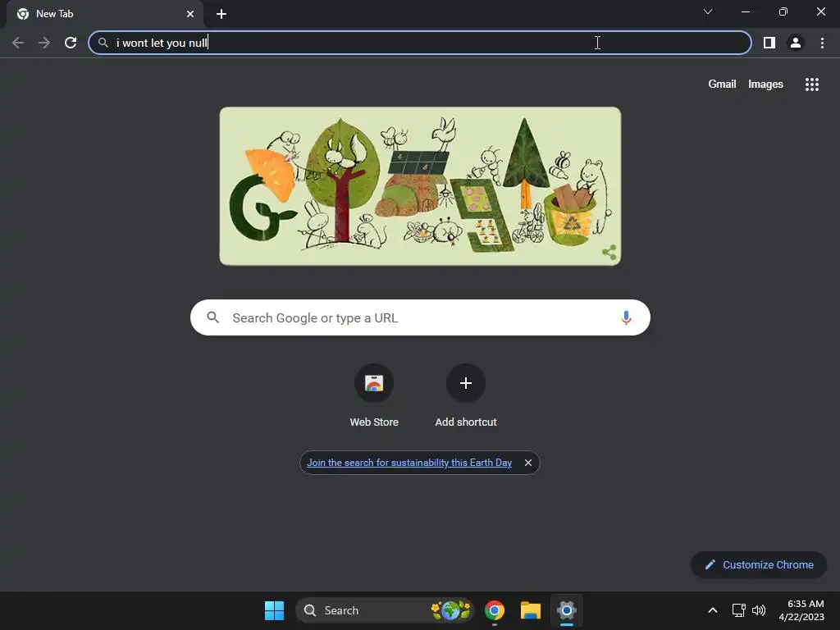Open the Google apps grid
This screenshot has height=630, width=840.
tap(811, 84)
